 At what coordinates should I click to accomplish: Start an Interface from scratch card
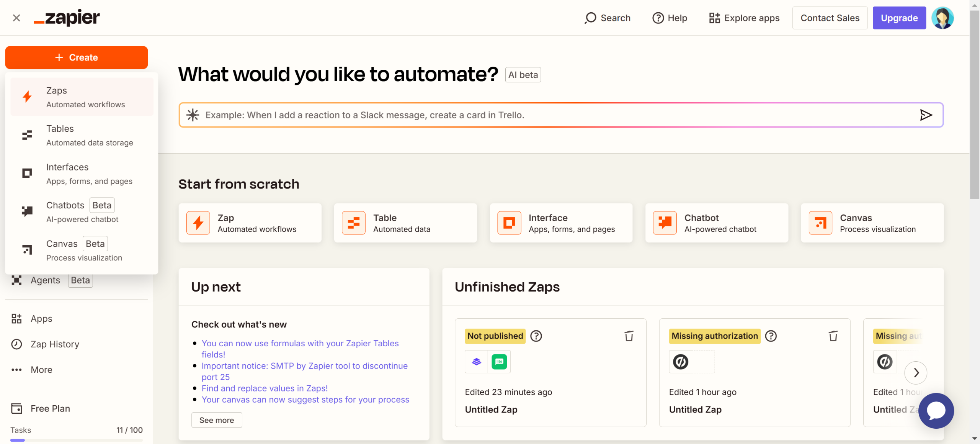click(561, 223)
